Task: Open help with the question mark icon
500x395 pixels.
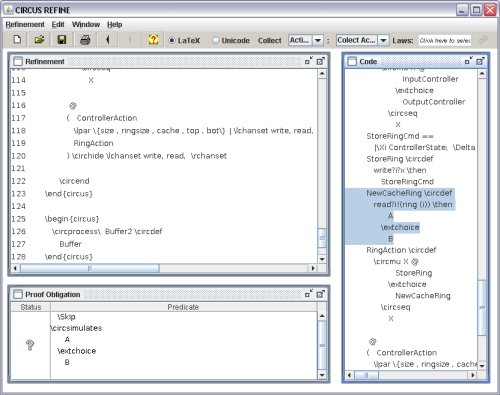Action: coord(153,40)
